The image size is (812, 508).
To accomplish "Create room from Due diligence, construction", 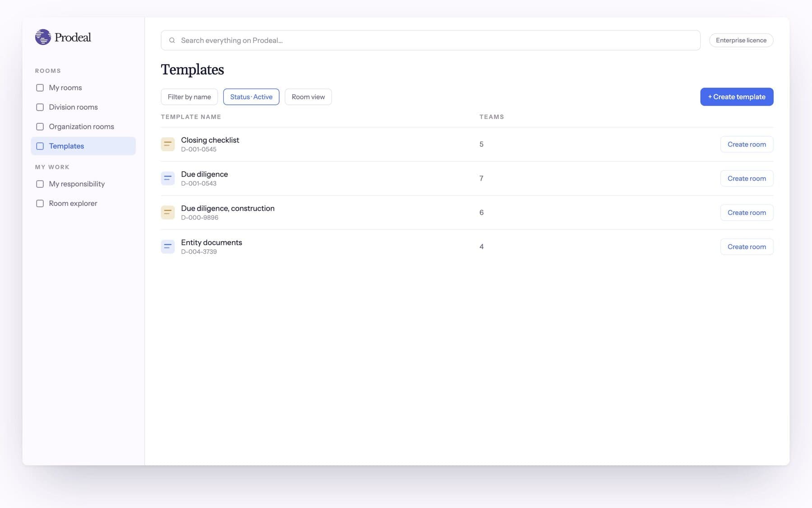I will click(x=747, y=212).
